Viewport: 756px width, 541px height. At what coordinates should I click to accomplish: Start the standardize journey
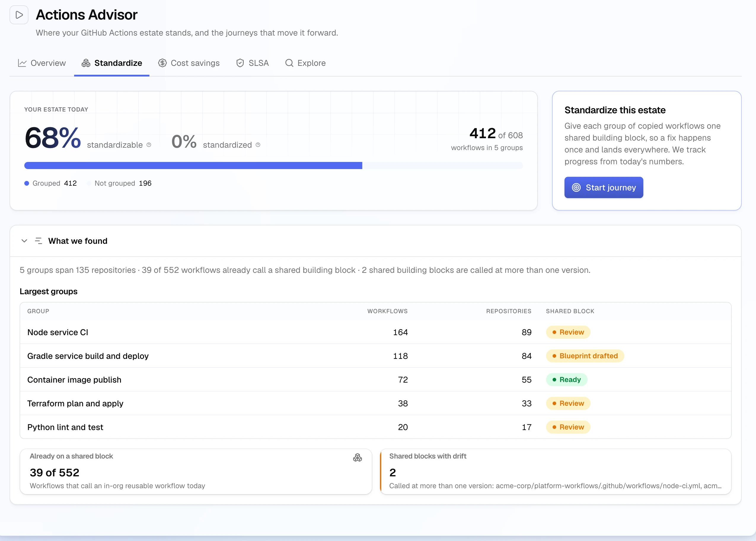tap(604, 187)
